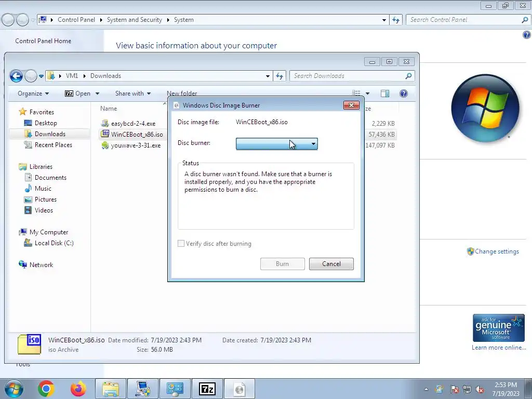
Task: Open Control Panel help icon
Action: coord(527,35)
